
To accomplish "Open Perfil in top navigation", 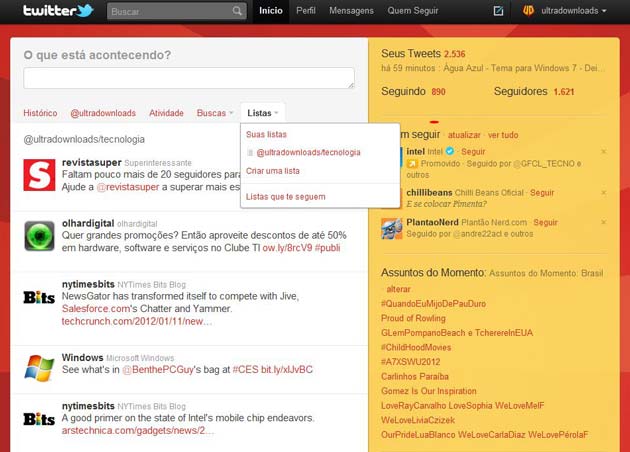I will pyautogui.click(x=306, y=11).
